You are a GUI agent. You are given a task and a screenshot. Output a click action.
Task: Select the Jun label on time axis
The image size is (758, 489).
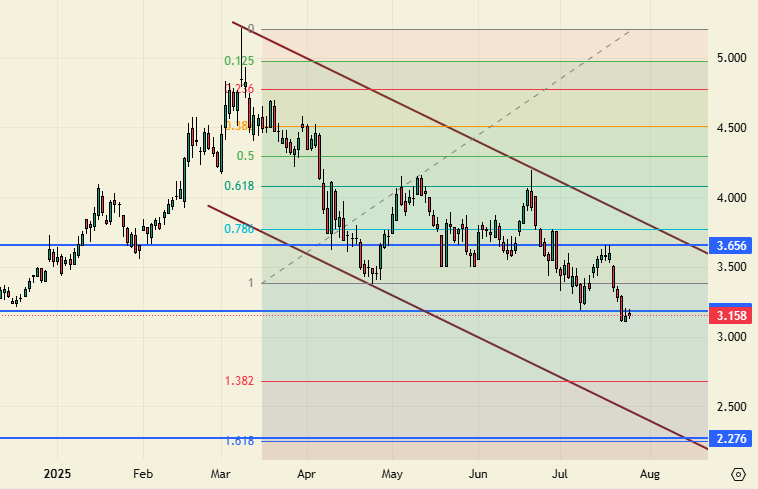coord(479,472)
